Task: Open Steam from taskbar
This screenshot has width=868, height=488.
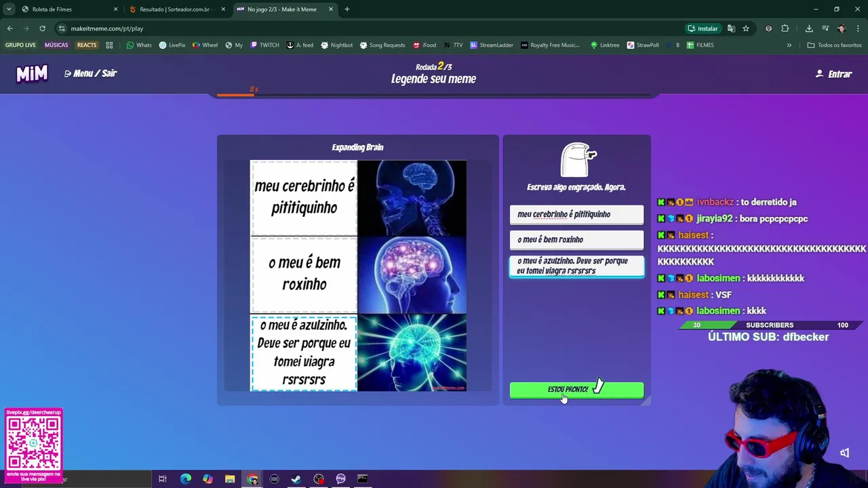Action: [296, 479]
